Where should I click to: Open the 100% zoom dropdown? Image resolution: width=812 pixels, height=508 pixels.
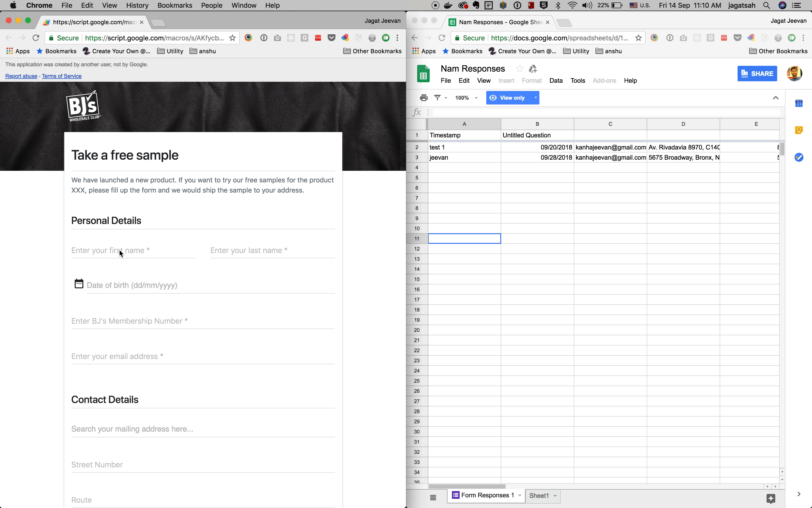[x=466, y=98]
